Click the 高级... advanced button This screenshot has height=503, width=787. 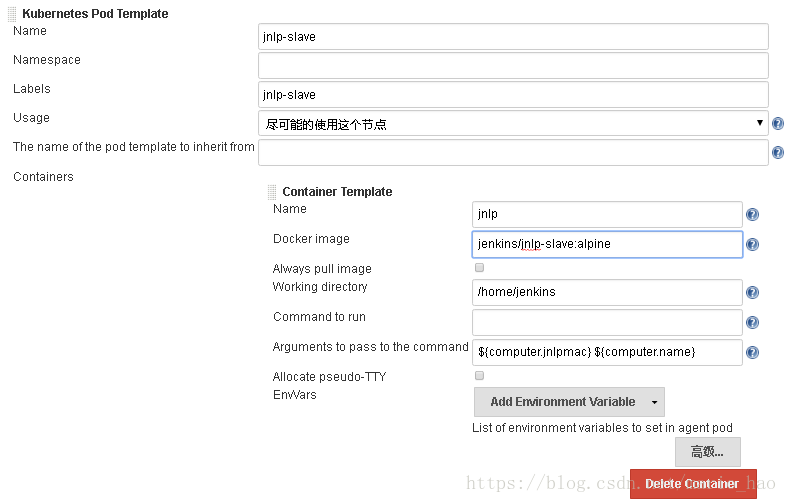pyautogui.click(x=708, y=452)
